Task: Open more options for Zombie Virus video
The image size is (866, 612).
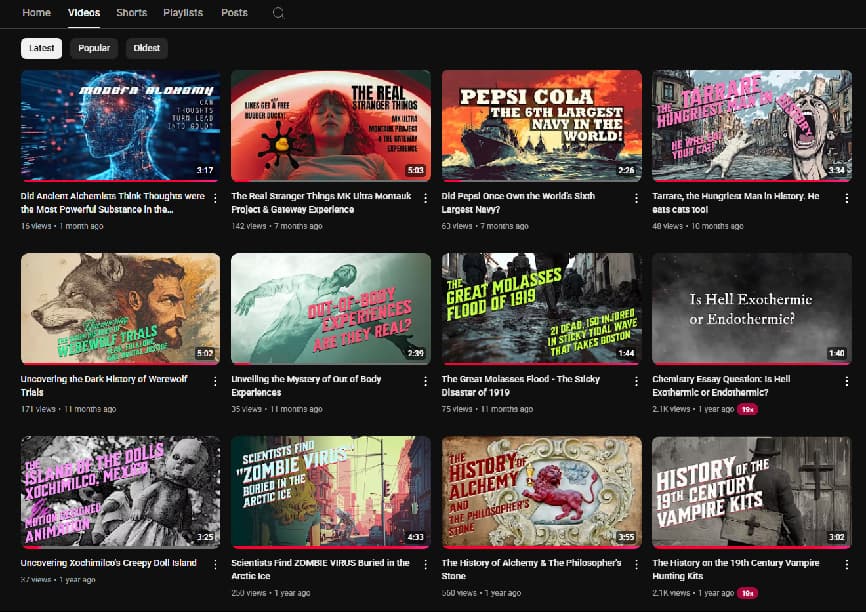Action: pos(425,564)
